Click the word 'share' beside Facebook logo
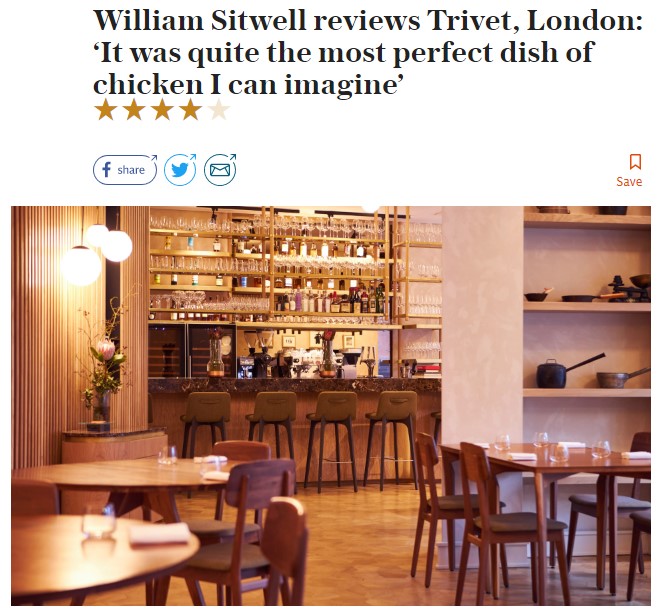 point(131,170)
